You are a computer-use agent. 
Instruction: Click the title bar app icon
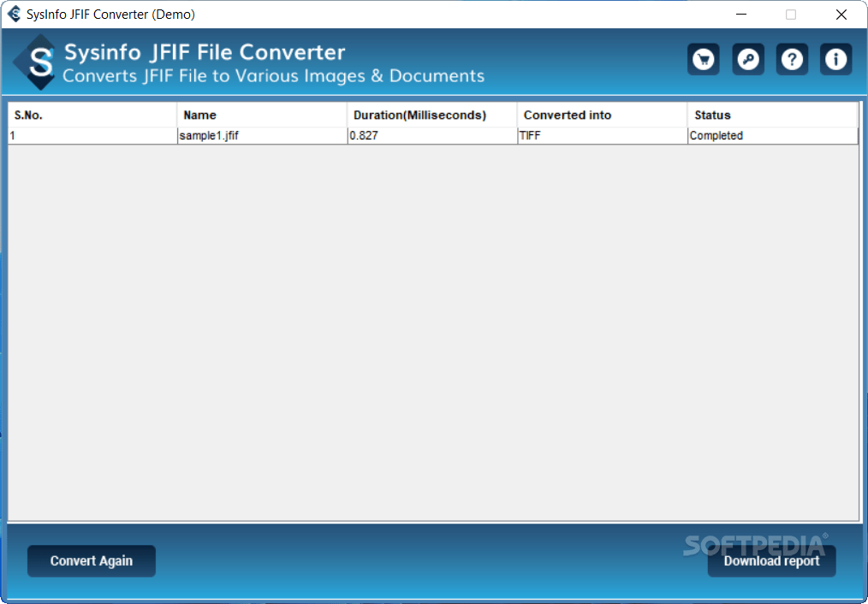point(15,15)
